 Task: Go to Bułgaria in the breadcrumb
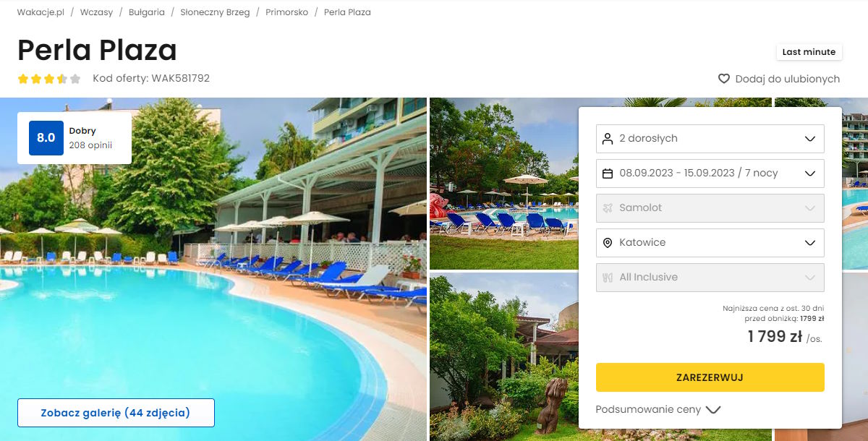click(x=147, y=12)
